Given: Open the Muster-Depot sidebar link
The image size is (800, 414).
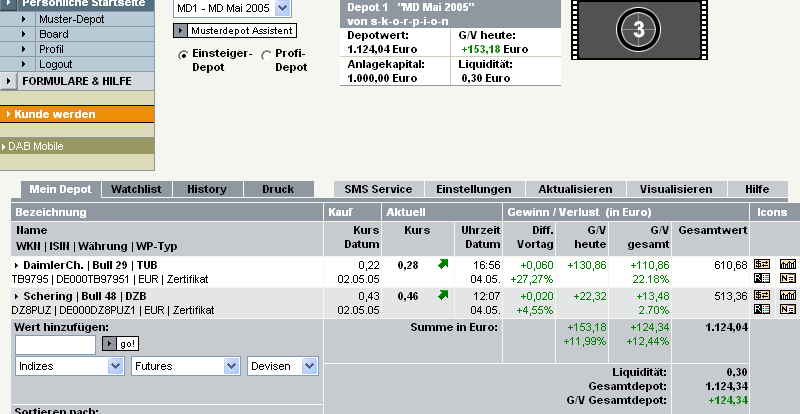Looking at the screenshot, I should coord(72,19).
